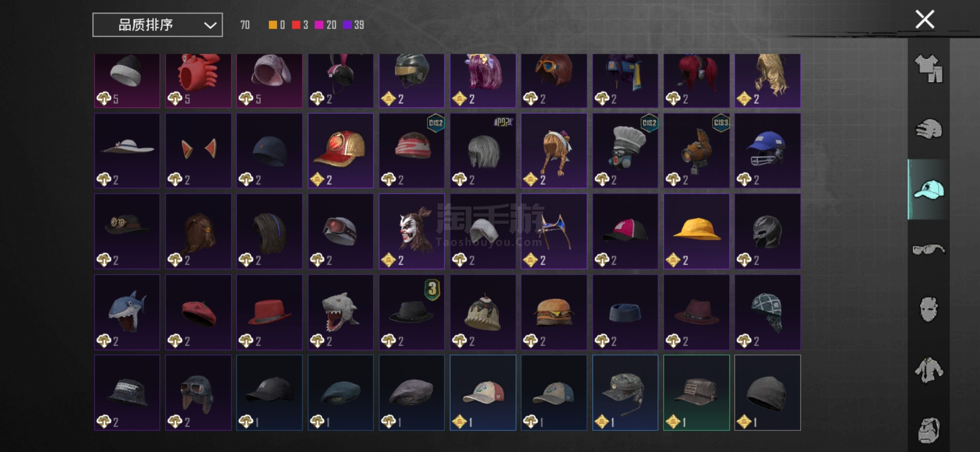Open the glasses category icon
The height and width of the screenshot is (452, 980).
coord(928,249)
